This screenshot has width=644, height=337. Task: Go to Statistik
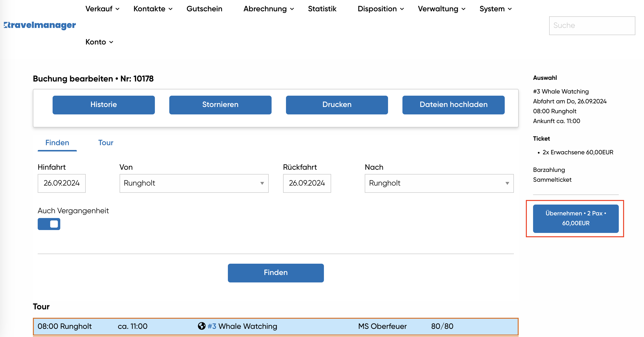click(x=322, y=9)
